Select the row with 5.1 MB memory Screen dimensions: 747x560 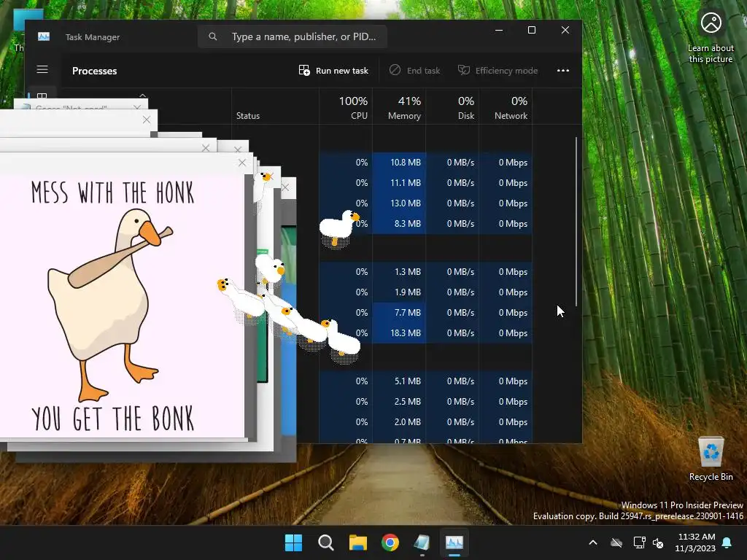click(x=425, y=381)
